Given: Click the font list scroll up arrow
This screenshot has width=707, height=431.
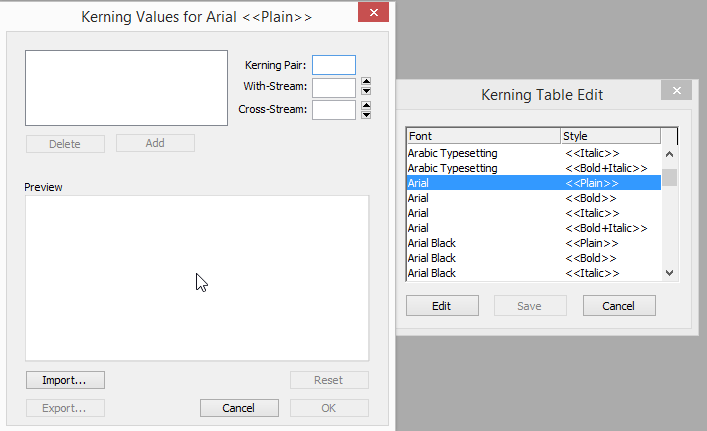Looking at the screenshot, I should click(670, 154).
